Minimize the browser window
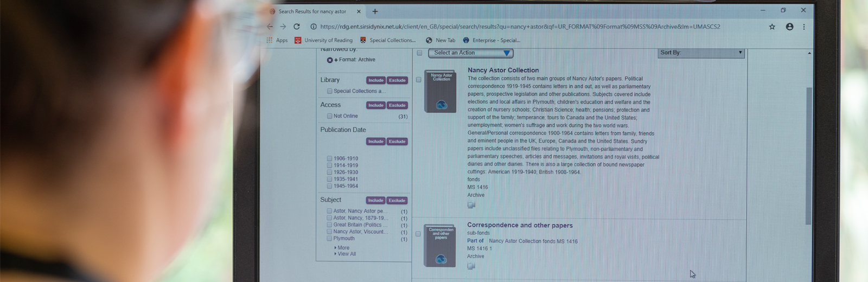 (763, 10)
